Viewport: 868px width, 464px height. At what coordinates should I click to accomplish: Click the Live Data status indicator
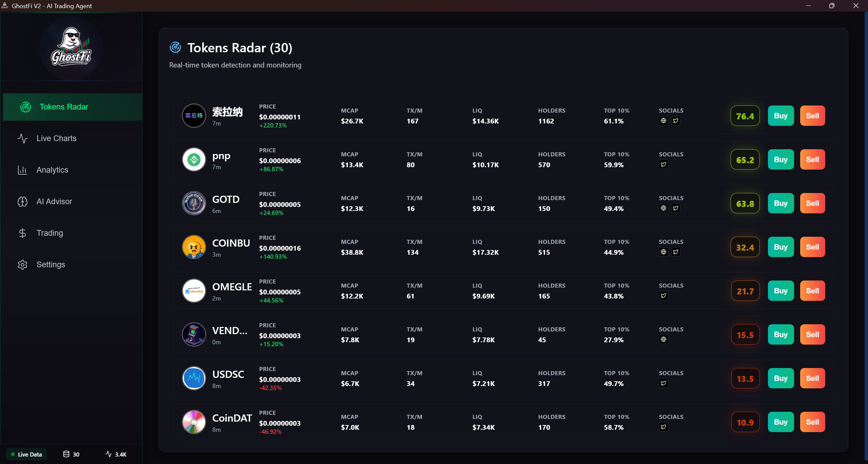pyautogui.click(x=26, y=454)
